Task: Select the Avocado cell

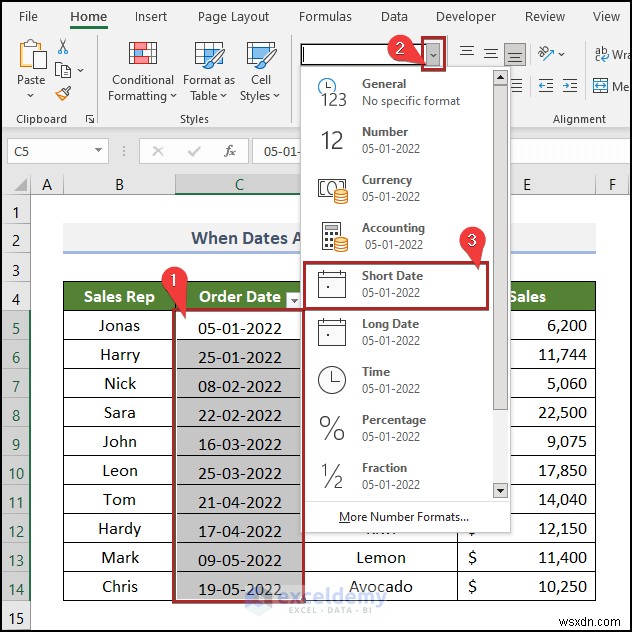Action: click(380, 586)
